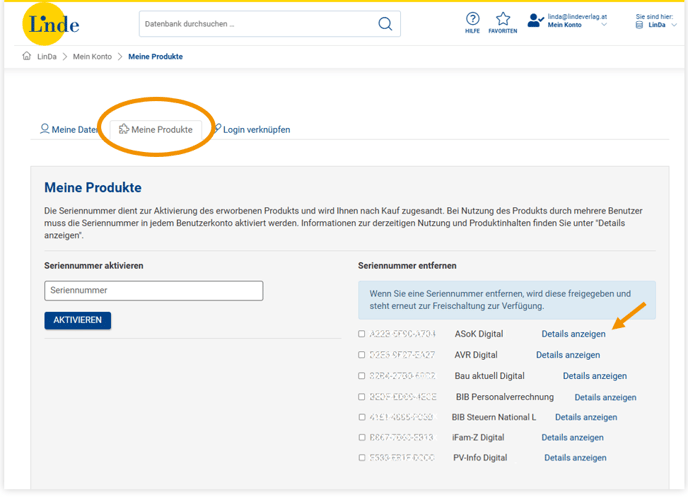Show details for iFam-Z Digital

point(573,437)
